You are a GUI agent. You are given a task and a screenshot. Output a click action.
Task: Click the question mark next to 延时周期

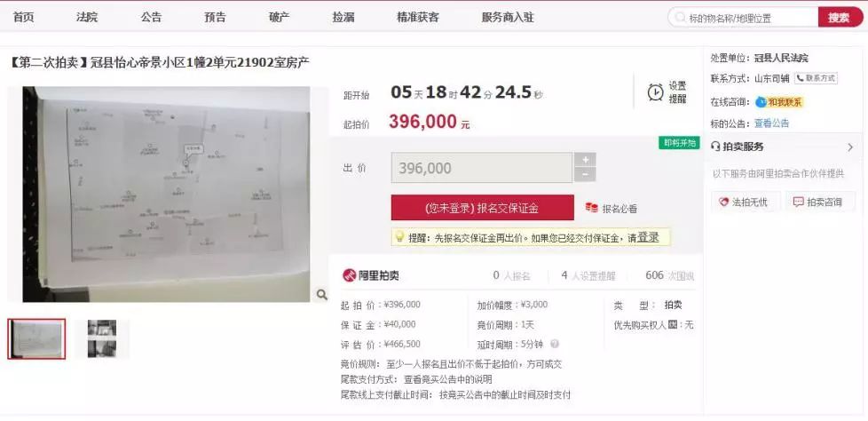[x=555, y=344]
